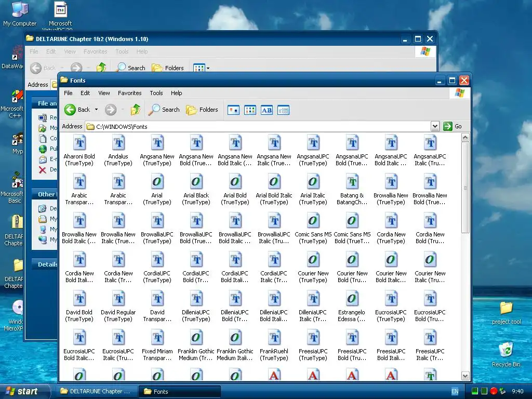Click the vertical scrollbar thumb in Fonts
Viewport: 532px width, 399px height.
tap(465, 188)
